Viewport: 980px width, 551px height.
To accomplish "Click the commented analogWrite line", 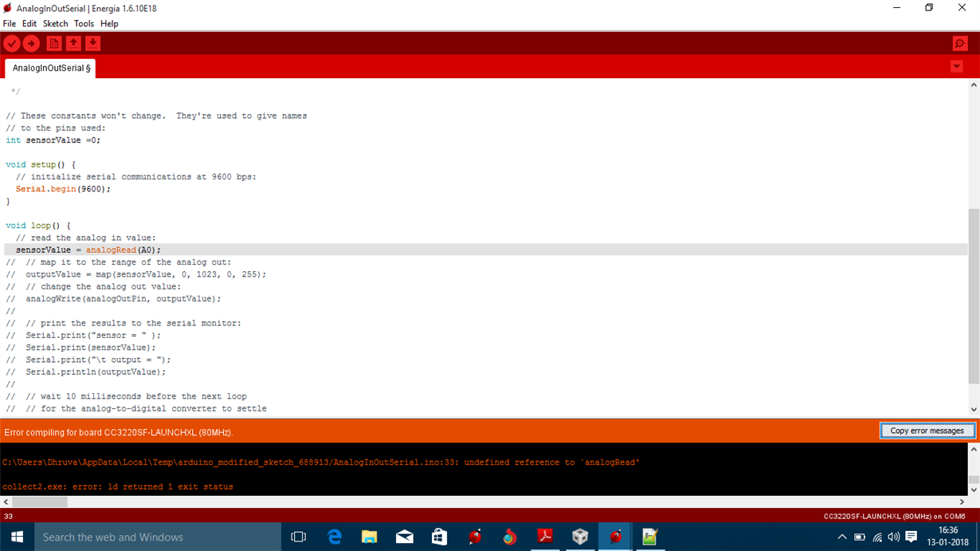I will 113,299.
